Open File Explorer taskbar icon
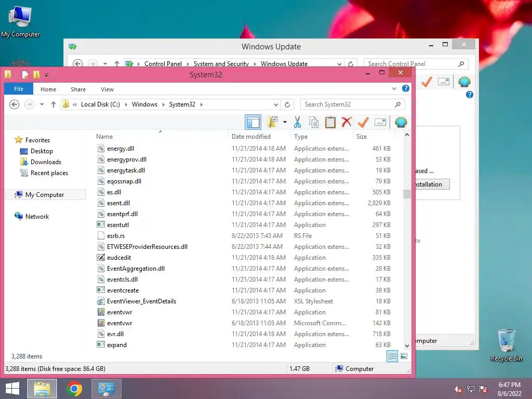Viewport: 532px width, 399px height. click(42, 389)
